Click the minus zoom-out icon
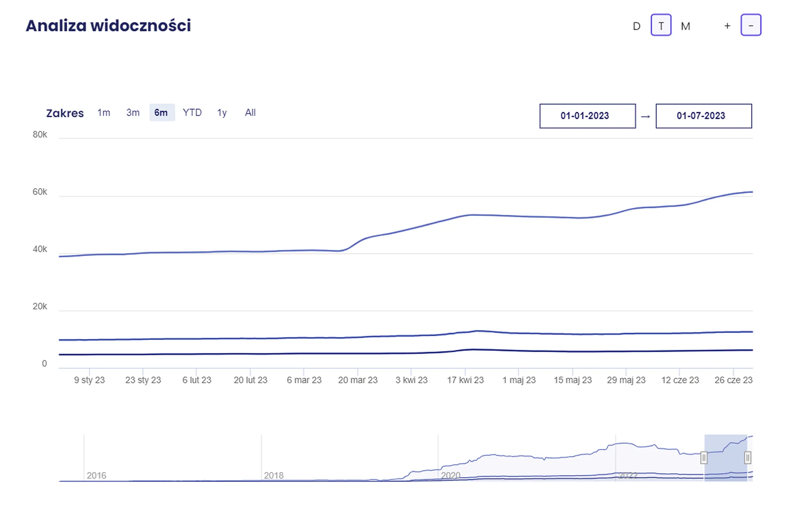787x532 pixels. pyautogui.click(x=751, y=25)
